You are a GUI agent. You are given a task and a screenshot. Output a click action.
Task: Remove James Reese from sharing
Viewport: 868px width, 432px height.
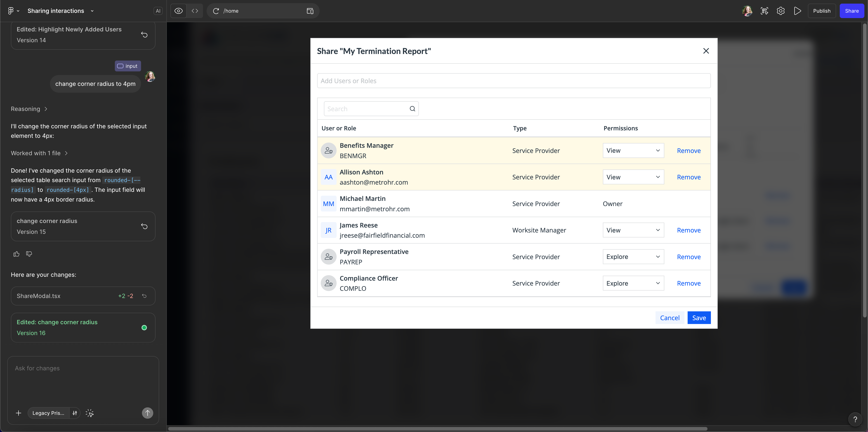tap(688, 230)
